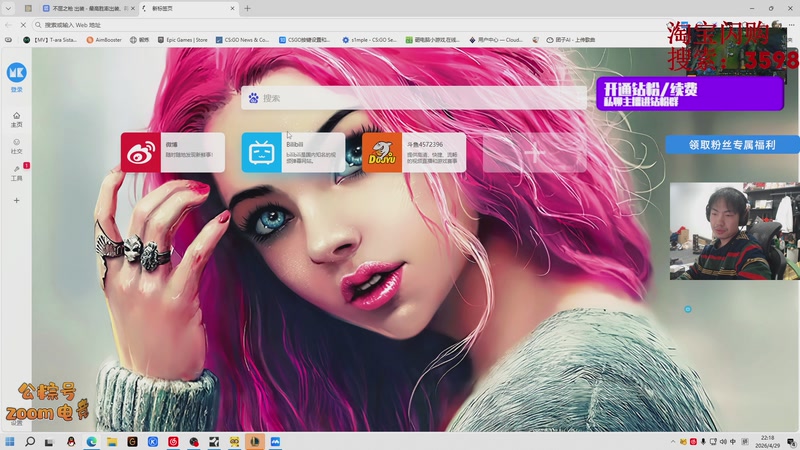
Task: Click the Baidu paw icon in the search box
Action: tap(254, 98)
